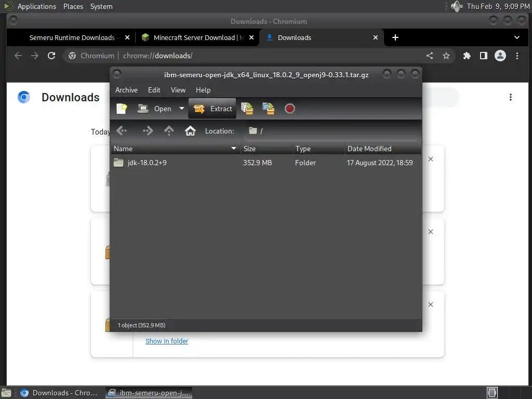532x399 pixels.
Task: Open the Edit menu
Action: (154, 90)
